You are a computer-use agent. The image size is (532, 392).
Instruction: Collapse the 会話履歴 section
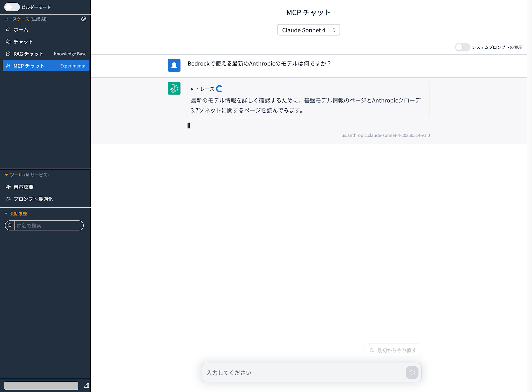click(6, 214)
